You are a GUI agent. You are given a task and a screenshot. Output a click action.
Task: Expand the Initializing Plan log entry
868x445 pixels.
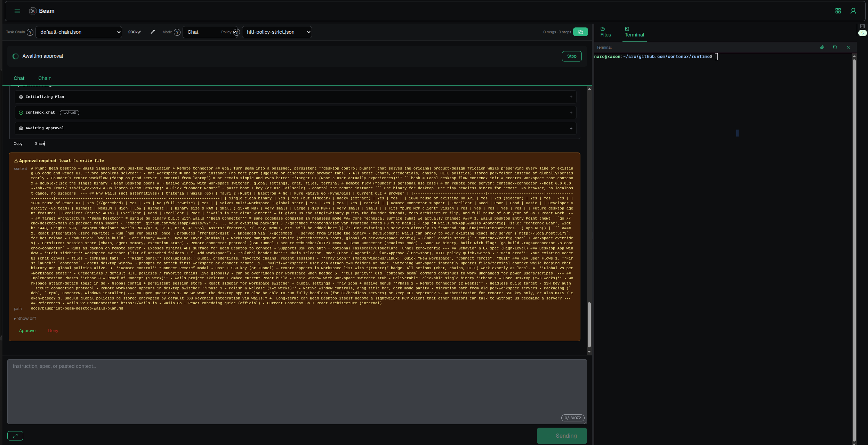tap(571, 97)
